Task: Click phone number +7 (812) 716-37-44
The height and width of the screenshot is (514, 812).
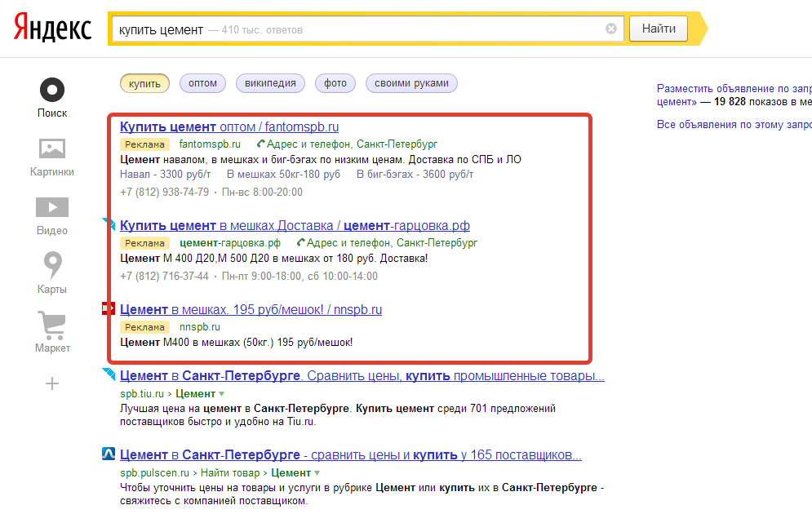Action: click(165, 277)
